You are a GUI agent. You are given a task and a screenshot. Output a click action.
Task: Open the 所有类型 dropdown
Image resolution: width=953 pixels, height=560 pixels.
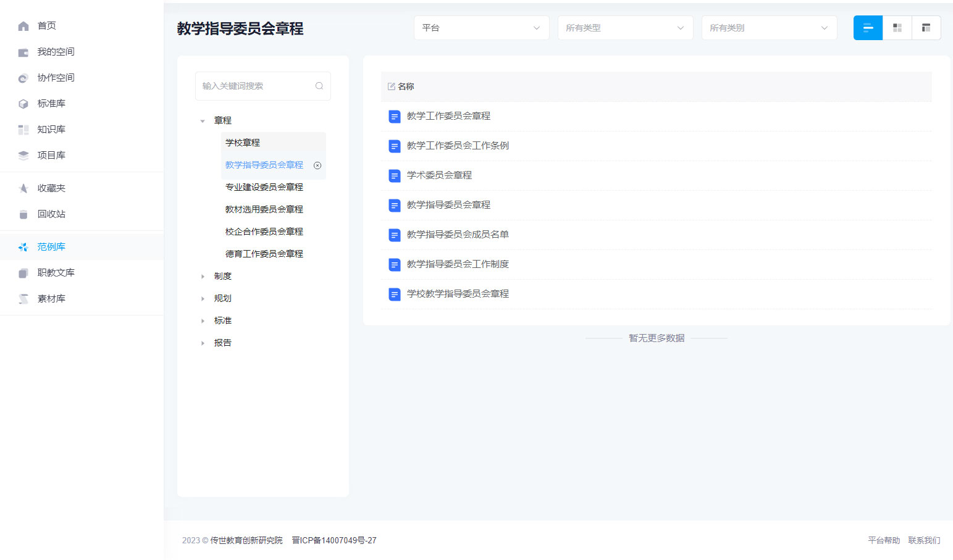tap(625, 28)
